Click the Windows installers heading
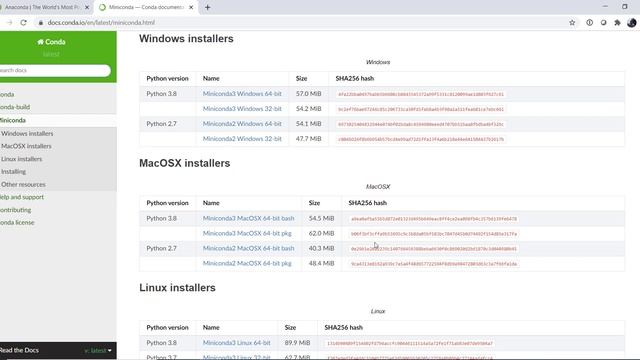Screen dimensions: 640x360 [x=186, y=39]
